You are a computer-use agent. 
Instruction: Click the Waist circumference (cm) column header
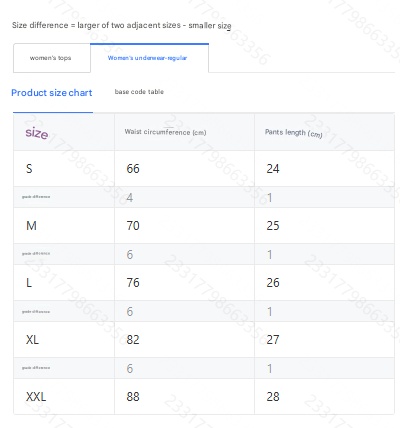(165, 132)
